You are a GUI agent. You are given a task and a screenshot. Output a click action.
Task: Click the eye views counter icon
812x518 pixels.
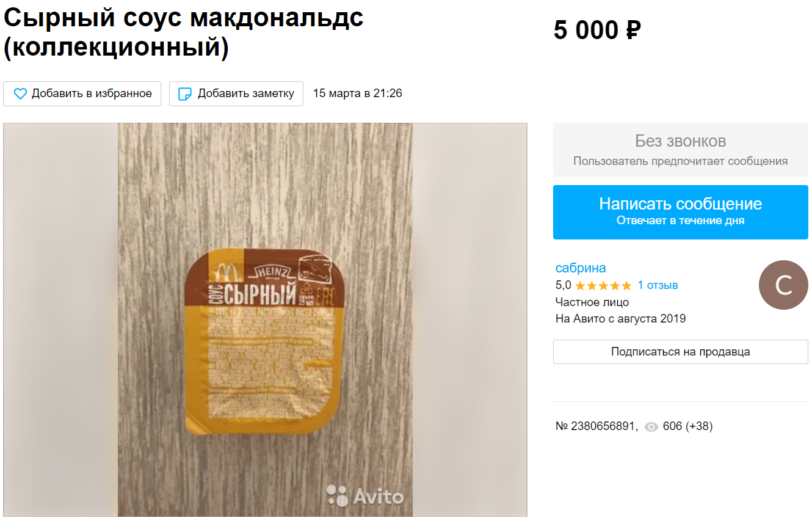coord(651,427)
